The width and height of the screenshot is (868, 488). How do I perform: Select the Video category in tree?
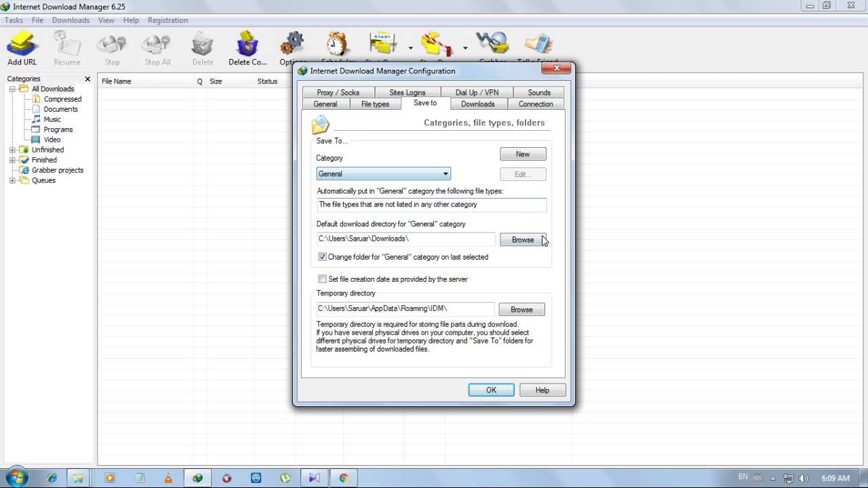click(x=52, y=140)
